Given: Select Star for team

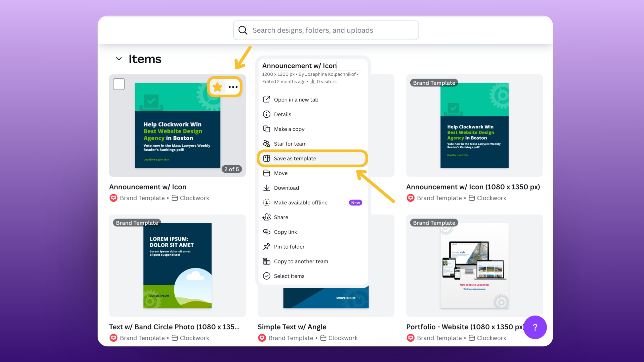Looking at the screenshot, I should (x=313, y=144).
